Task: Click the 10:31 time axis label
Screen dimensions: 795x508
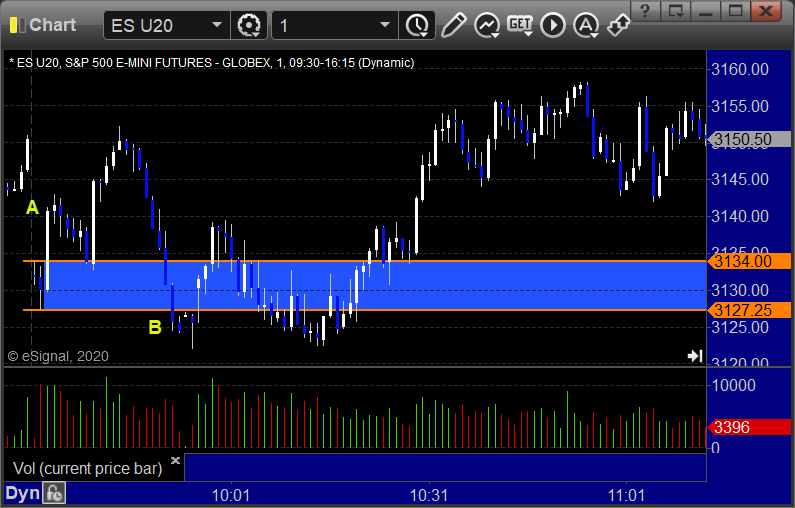Action: point(429,495)
